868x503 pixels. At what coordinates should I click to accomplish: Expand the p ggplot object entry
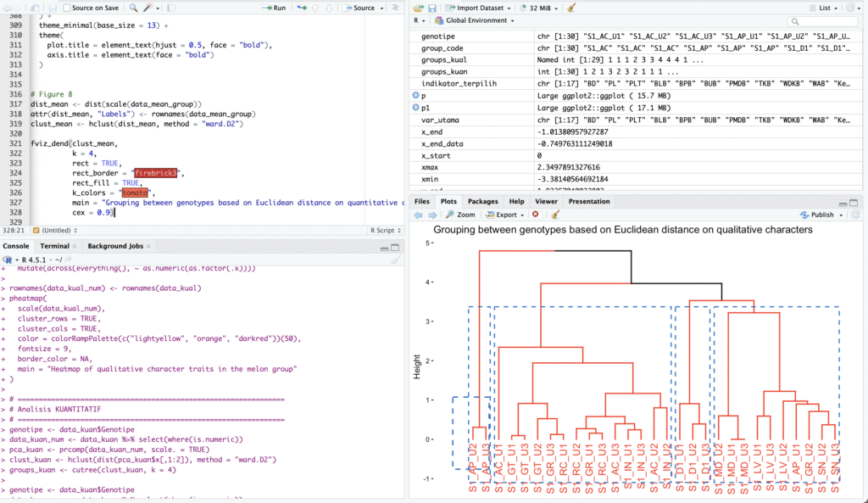click(415, 96)
